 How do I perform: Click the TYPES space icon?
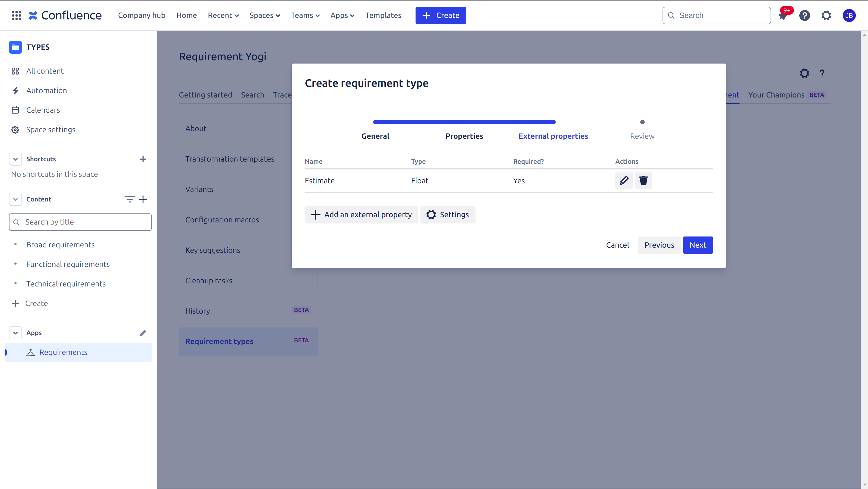15,47
